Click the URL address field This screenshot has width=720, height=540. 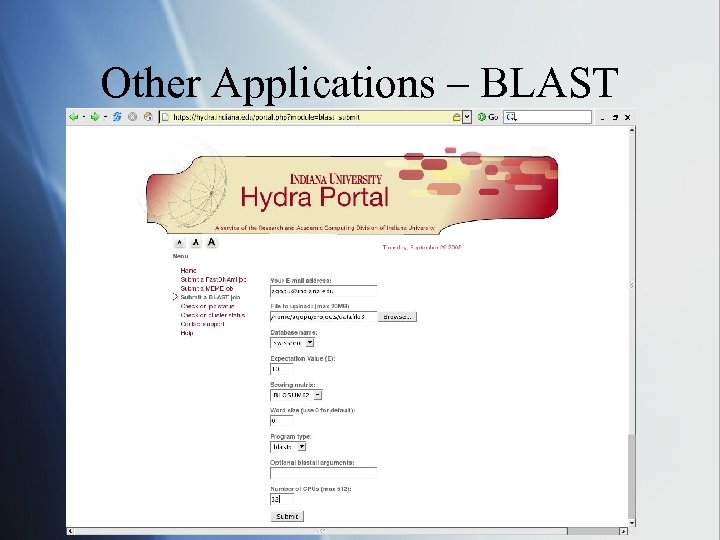tap(308, 117)
